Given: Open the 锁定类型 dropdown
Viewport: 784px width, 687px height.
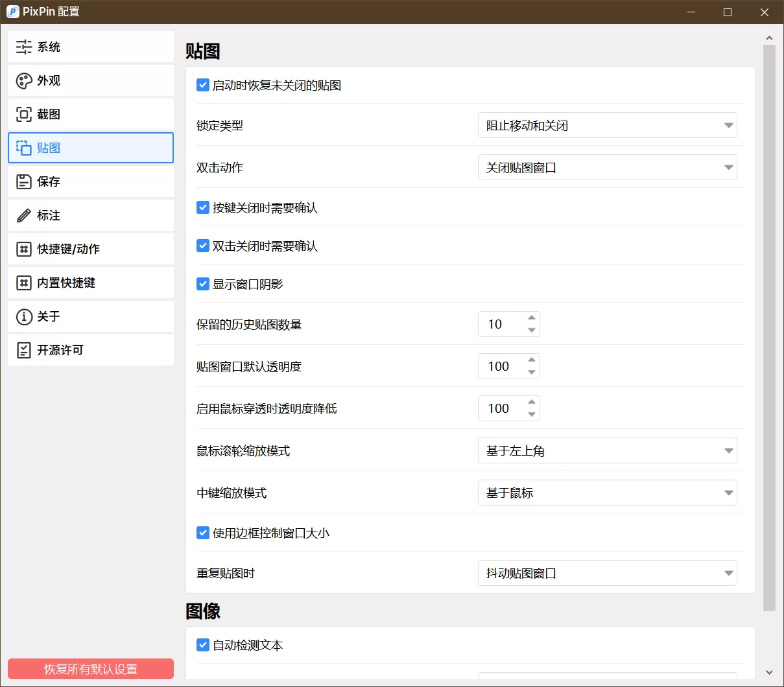Looking at the screenshot, I should pyautogui.click(x=607, y=125).
